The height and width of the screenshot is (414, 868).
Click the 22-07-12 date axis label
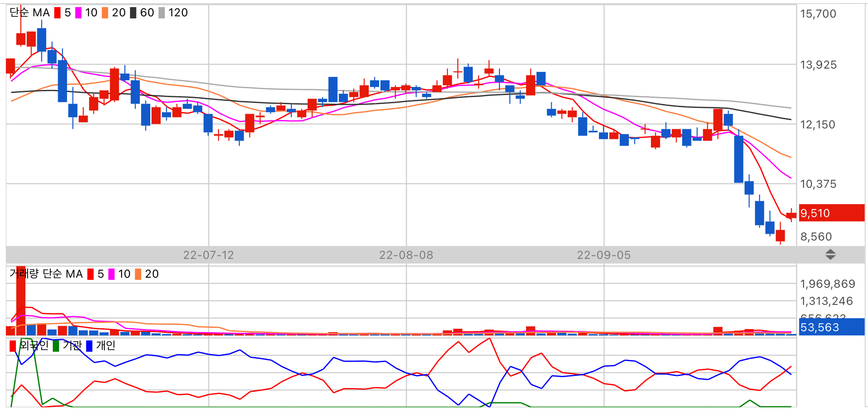coord(208,255)
